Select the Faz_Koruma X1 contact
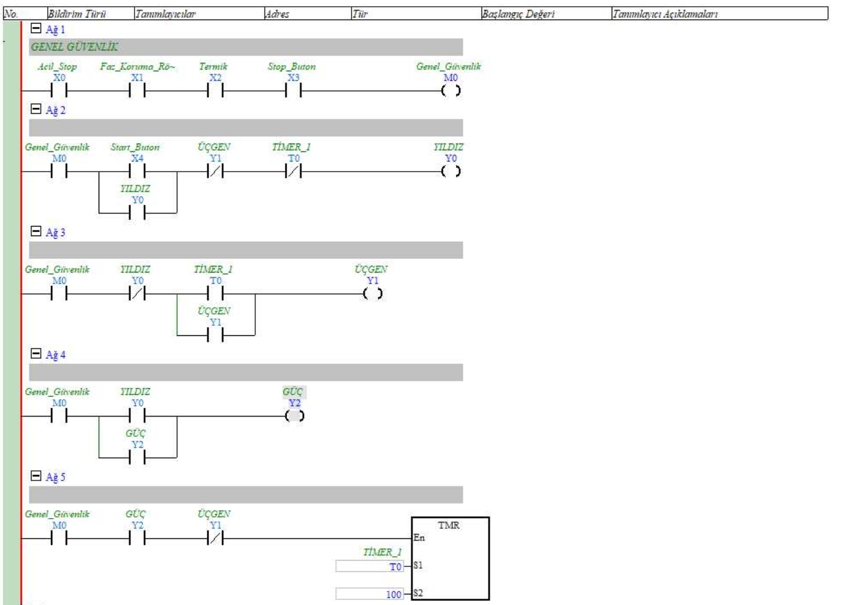868x605 pixels. [137, 90]
